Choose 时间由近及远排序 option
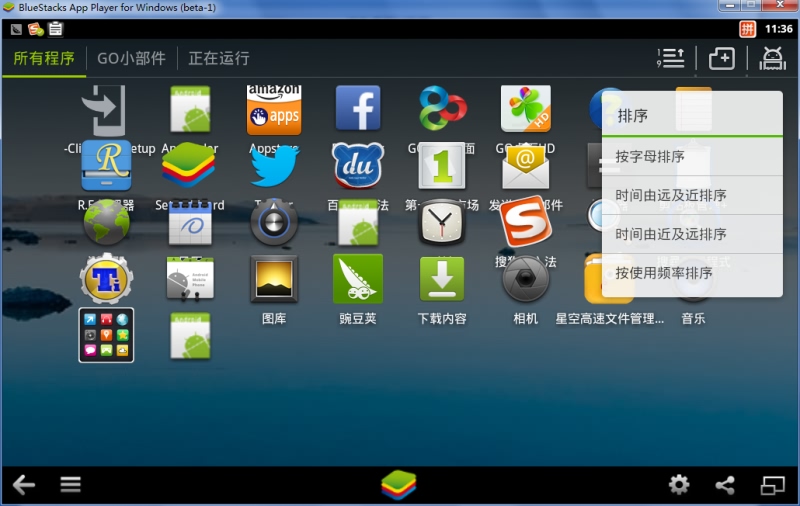This screenshot has height=506, width=800. 692,234
